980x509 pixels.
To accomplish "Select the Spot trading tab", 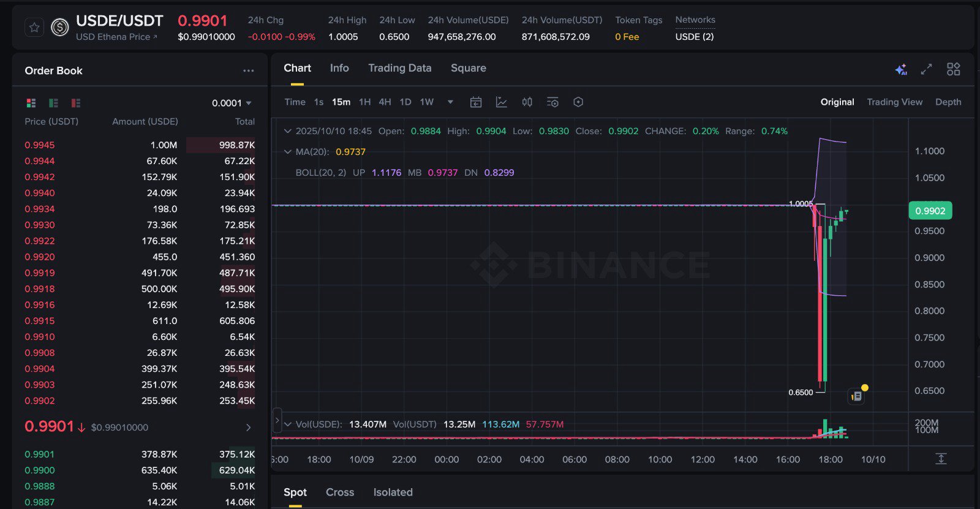I will point(295,492).
